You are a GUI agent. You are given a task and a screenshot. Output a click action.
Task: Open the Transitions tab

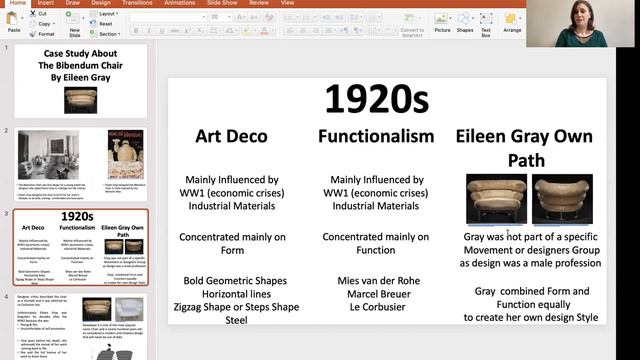[x=137, y=3]
